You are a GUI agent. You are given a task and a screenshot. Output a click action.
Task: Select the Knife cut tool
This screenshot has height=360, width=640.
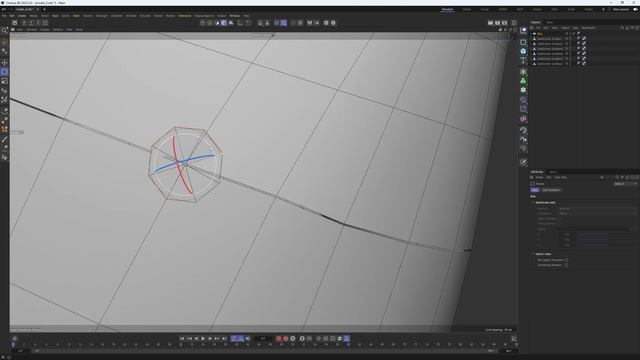(x=4, y=139)
